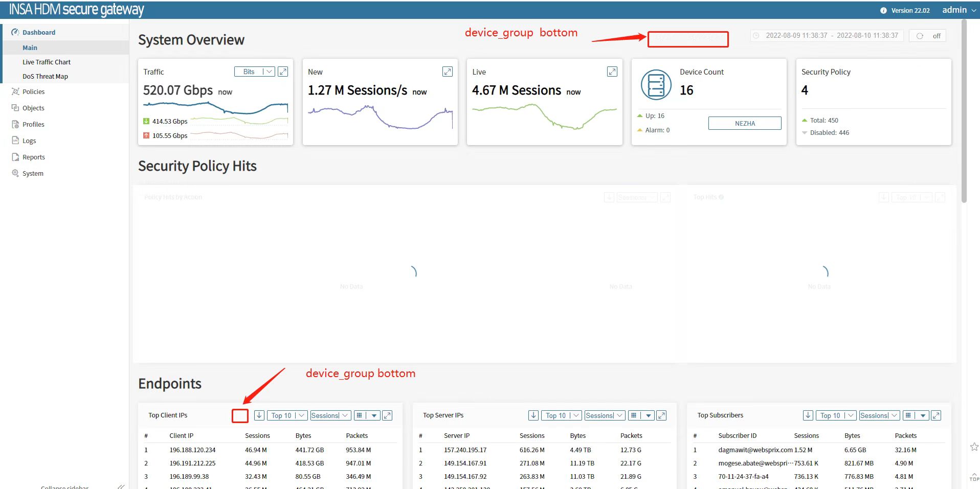Click the version info icon in header

pyautogui.click(x=883, y=10)
